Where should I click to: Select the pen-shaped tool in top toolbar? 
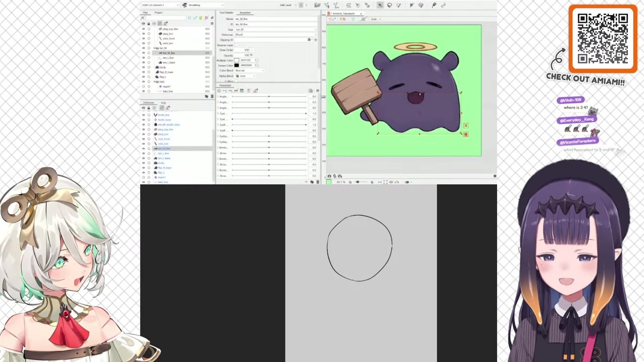click(434, 5)
